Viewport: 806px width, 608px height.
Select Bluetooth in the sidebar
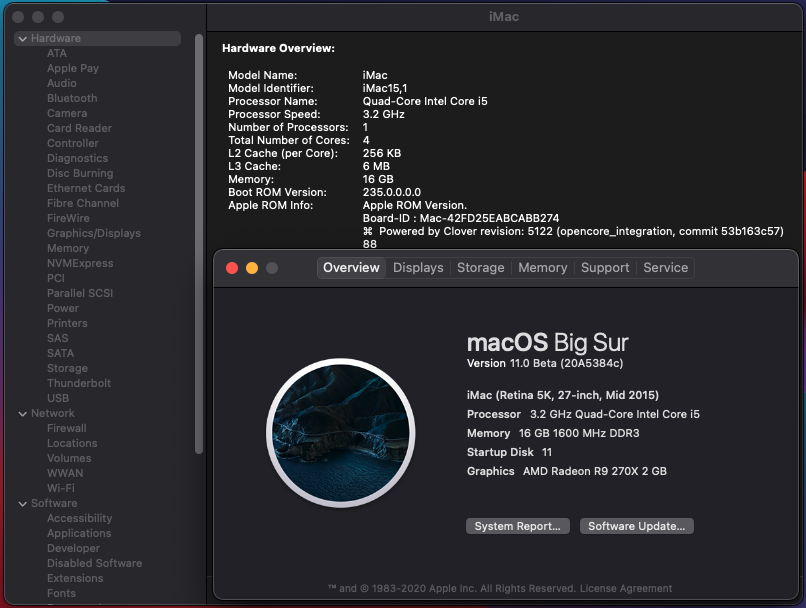pos(72,98)
